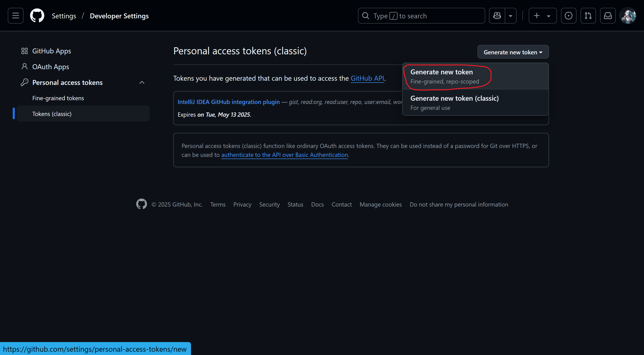Open the hamburger navigation menu
This screenshot has height=355, width=644.
pyautogui.click(x=16, y=16)
